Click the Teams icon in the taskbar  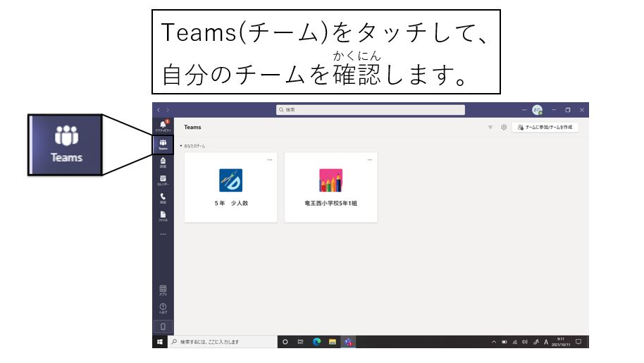click(x=348, y=342)
